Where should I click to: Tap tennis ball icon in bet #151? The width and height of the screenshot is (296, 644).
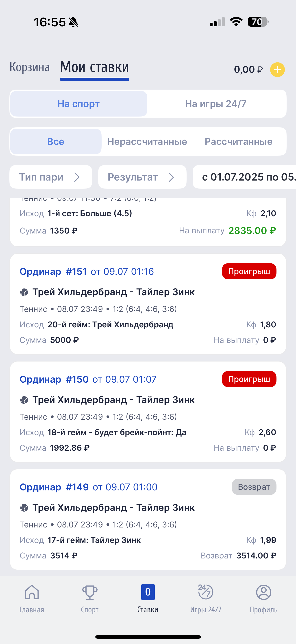click(x=24, y=292)
